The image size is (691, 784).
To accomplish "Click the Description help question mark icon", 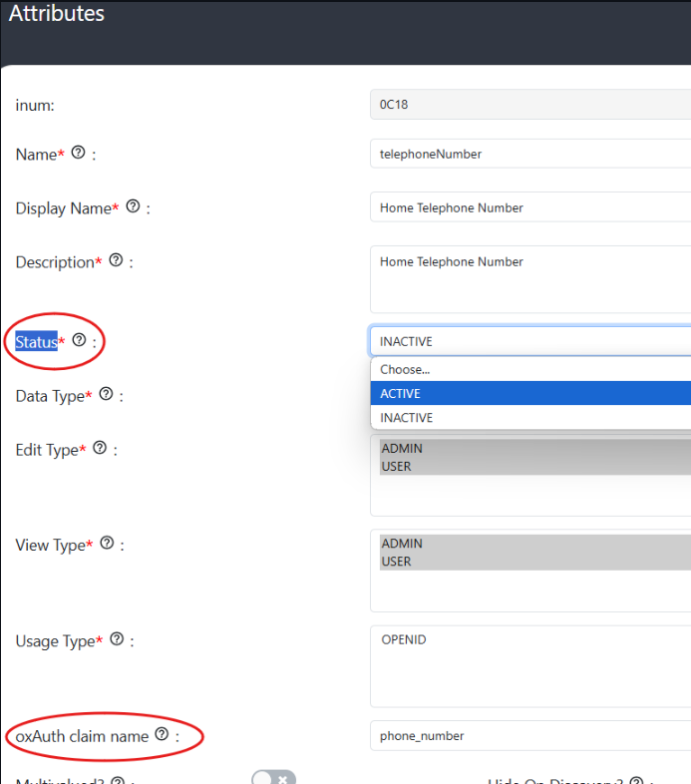I will click(x=116, y=260).
